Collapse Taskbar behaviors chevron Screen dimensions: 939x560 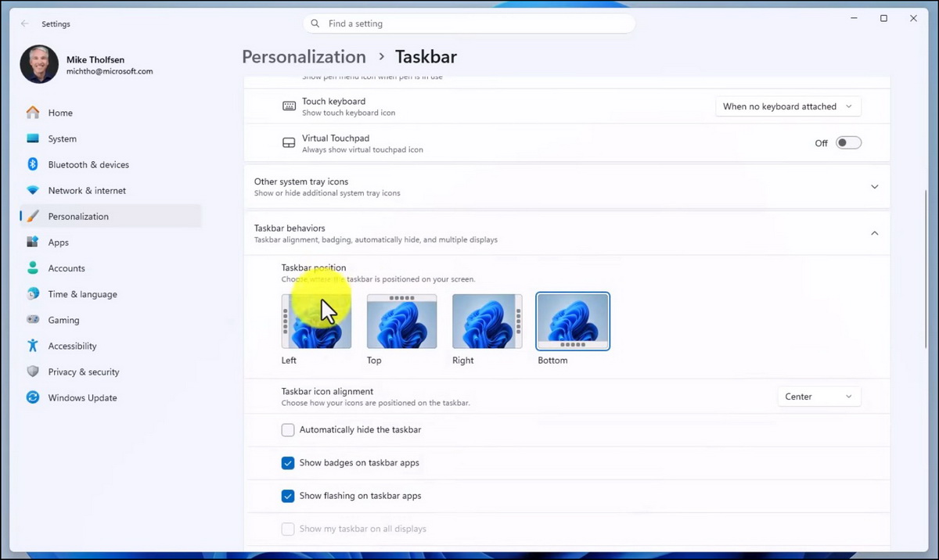click(875, 233)
